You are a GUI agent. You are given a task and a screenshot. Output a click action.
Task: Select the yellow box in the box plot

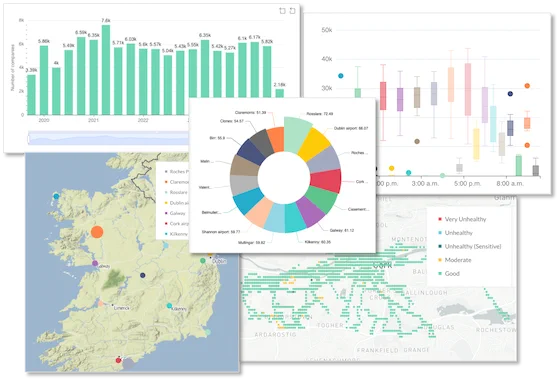[476, 144]
